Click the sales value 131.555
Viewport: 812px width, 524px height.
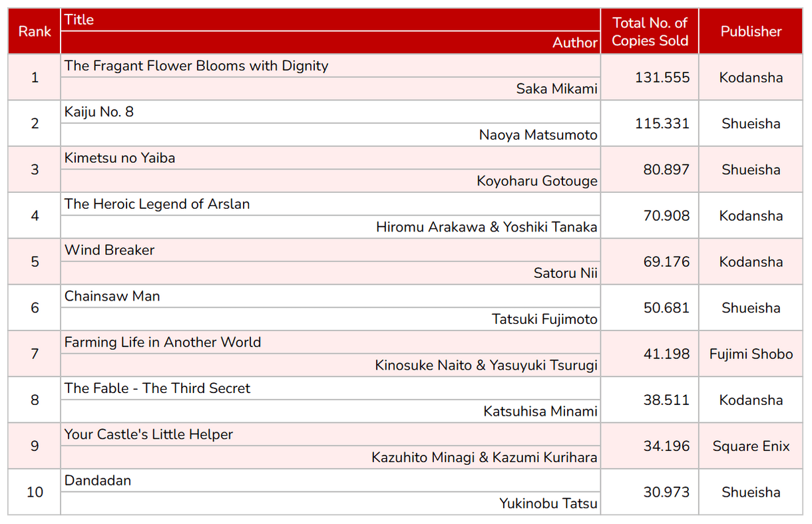coord(662,78)
